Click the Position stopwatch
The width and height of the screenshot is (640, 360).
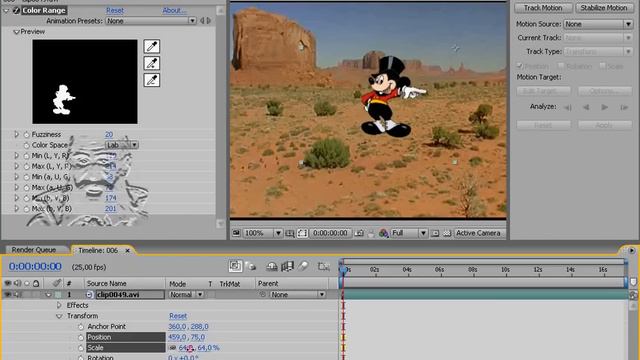pyautogui.click(x=80, y=337)
